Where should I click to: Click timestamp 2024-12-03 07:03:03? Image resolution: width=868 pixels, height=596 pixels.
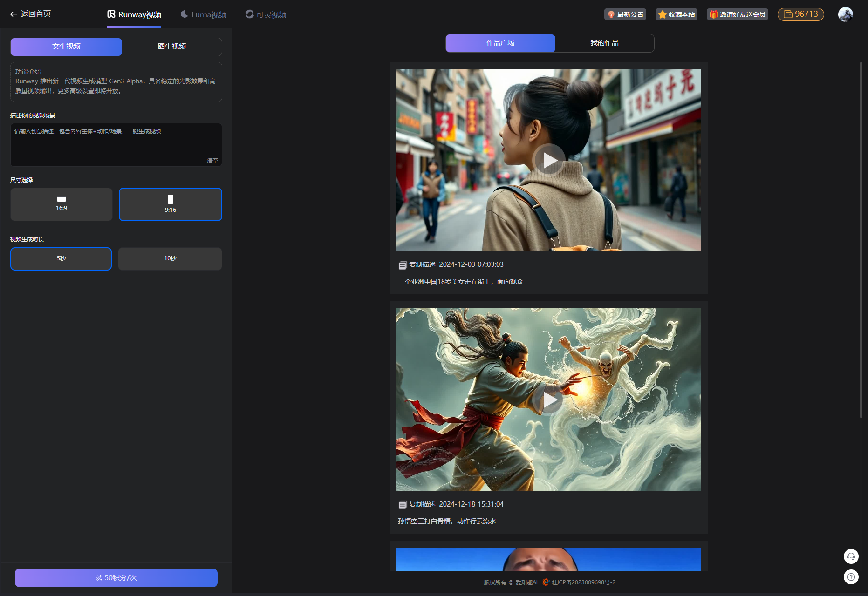471,264
